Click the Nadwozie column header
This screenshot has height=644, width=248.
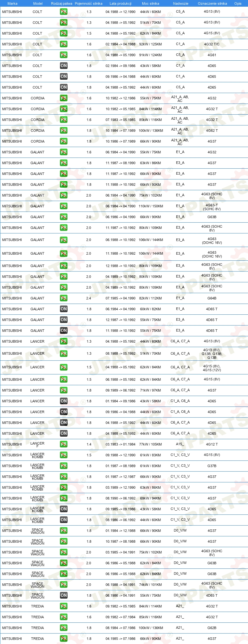(x=181, y=3)
